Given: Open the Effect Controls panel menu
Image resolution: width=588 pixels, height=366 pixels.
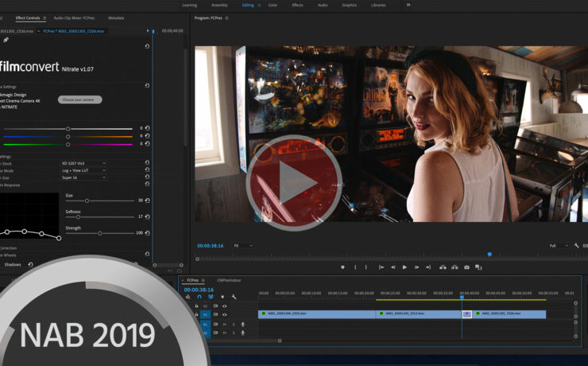Looking at the screenshot, I should [x=44, y=18].
